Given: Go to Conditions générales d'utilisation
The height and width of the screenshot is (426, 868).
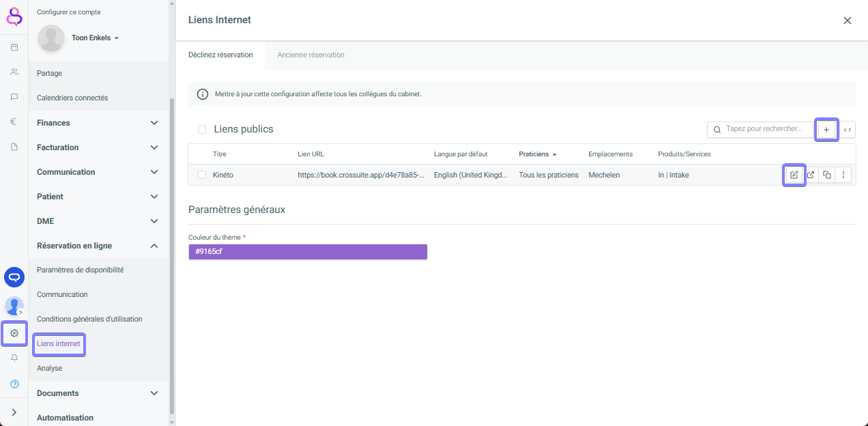Looking at the screenshot, I should pos(89,319).
